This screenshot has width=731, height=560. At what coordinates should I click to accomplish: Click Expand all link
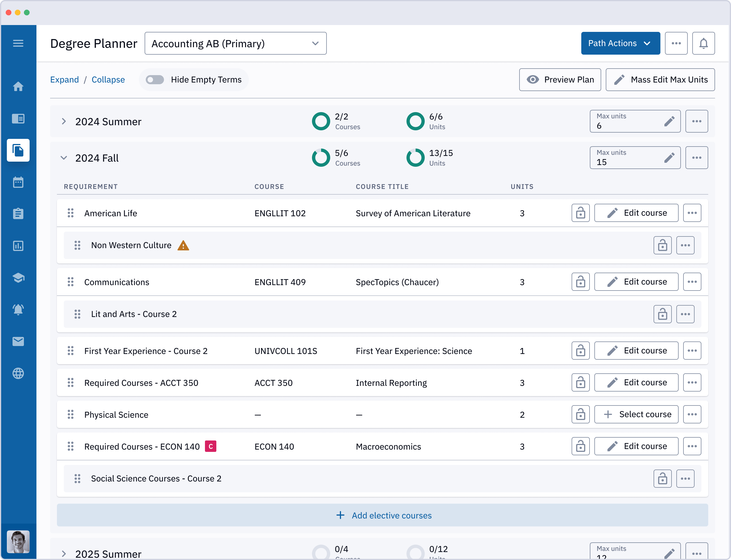(64, 80)
